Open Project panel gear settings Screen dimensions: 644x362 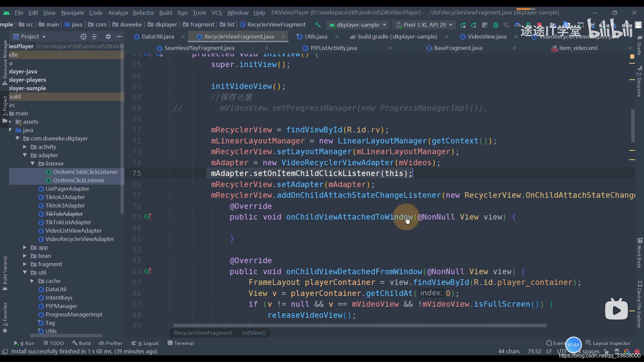click(x=108, y=37)
